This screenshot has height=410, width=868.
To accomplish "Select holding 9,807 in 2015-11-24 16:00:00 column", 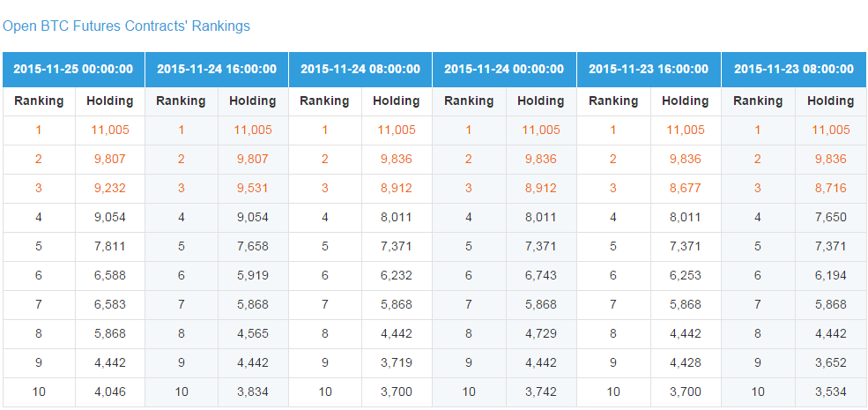I will click(252, 160).
